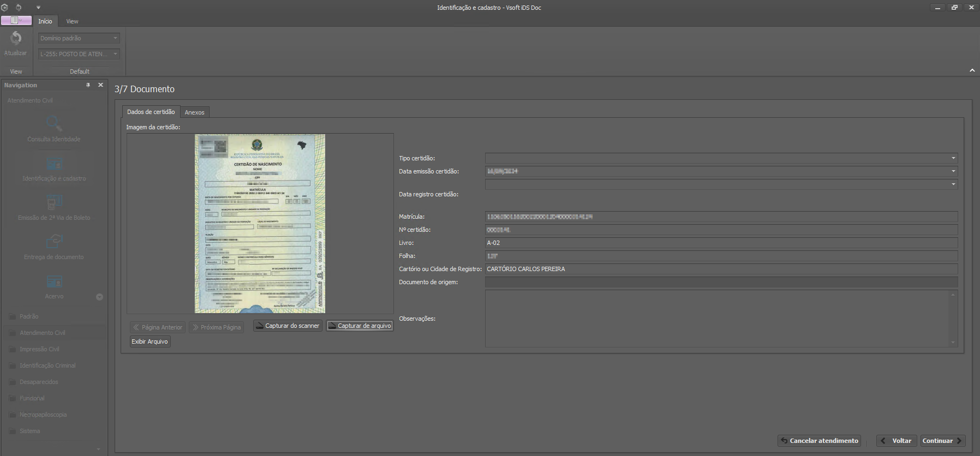Screen dimensions: 980x456
Task: Click the quick-access refresh icon in title bar
Action: [x=19, y=8]
